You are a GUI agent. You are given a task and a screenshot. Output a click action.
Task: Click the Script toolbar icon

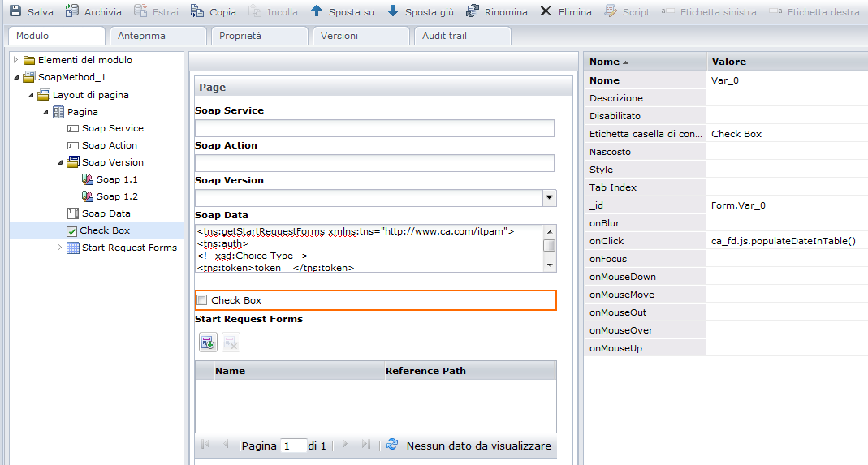point(610,11)
